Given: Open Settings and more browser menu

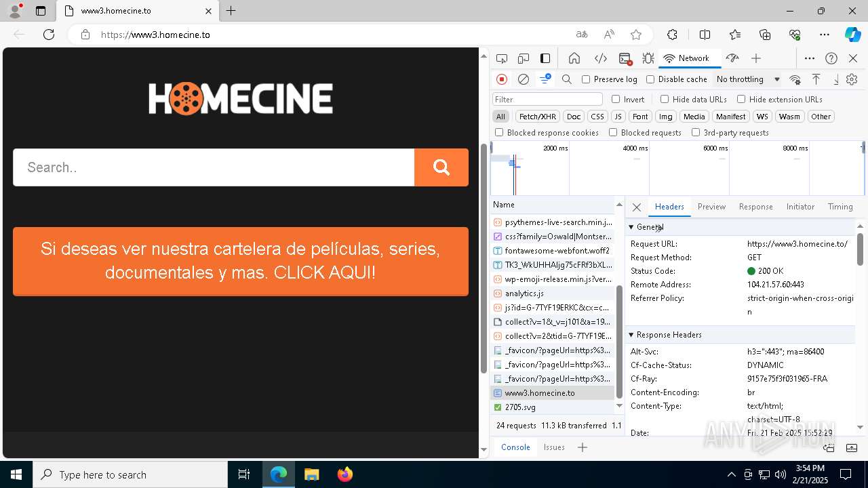Looking at the screenshot, I should 825,35.
